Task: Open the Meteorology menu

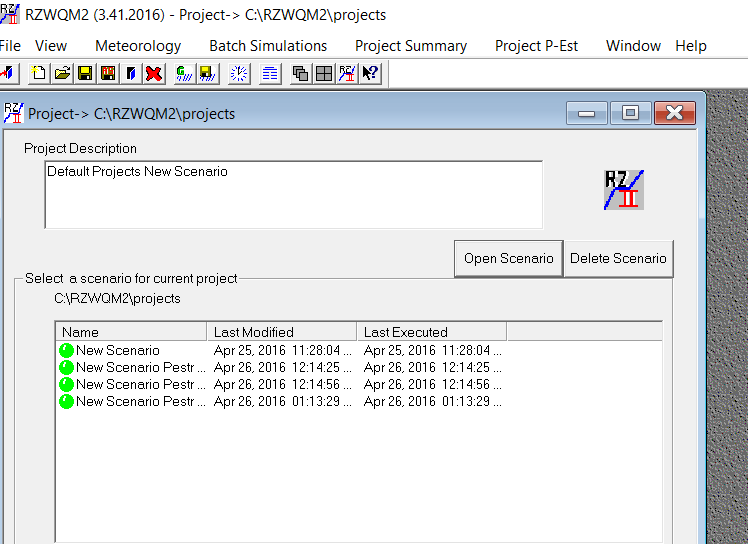Action: (x=138, y=46)
